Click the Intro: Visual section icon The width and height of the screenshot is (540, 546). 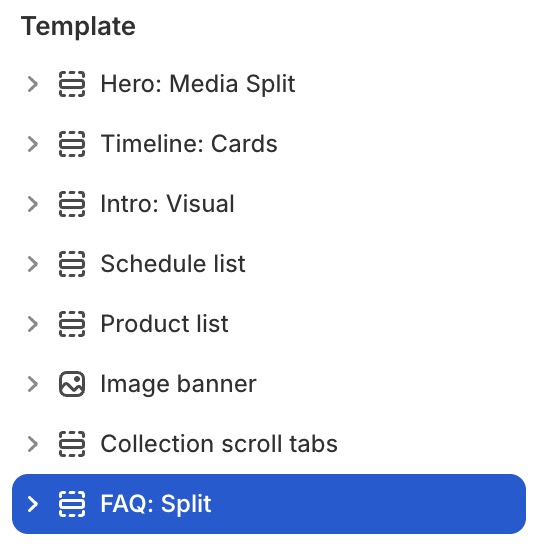coord(72,204)
